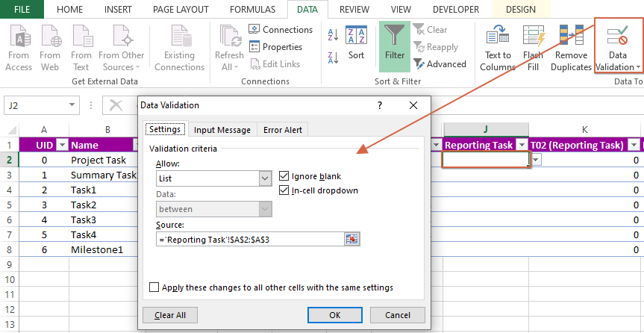
Task: Select the Filter funnel icon
Action: [x=395, y=36]
